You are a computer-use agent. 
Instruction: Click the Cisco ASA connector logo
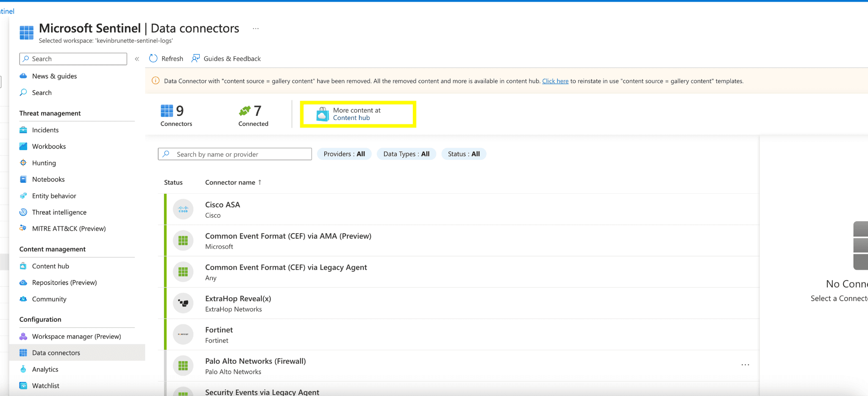tap(183, 209)
